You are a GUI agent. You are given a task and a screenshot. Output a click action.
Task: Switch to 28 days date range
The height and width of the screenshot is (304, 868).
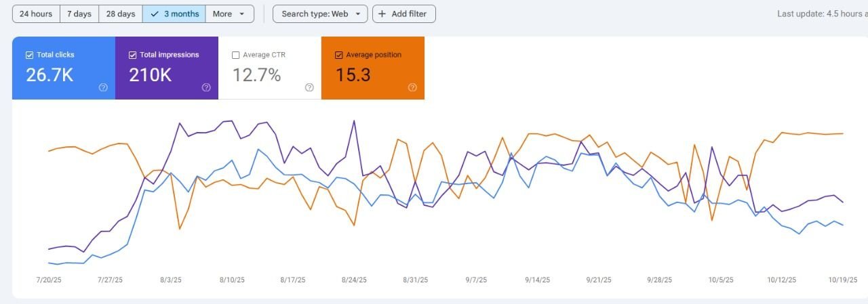pos(121,14)
